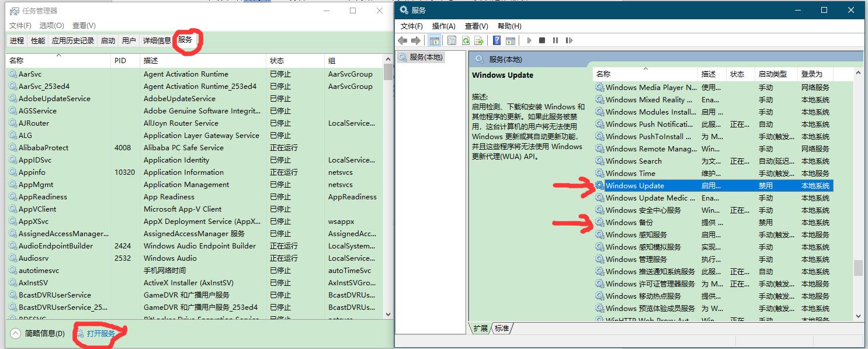The height and width of the screenshot is (349, 868).
Task: Select Windows Push Notificati... service row
Action: tap(713, 124)
